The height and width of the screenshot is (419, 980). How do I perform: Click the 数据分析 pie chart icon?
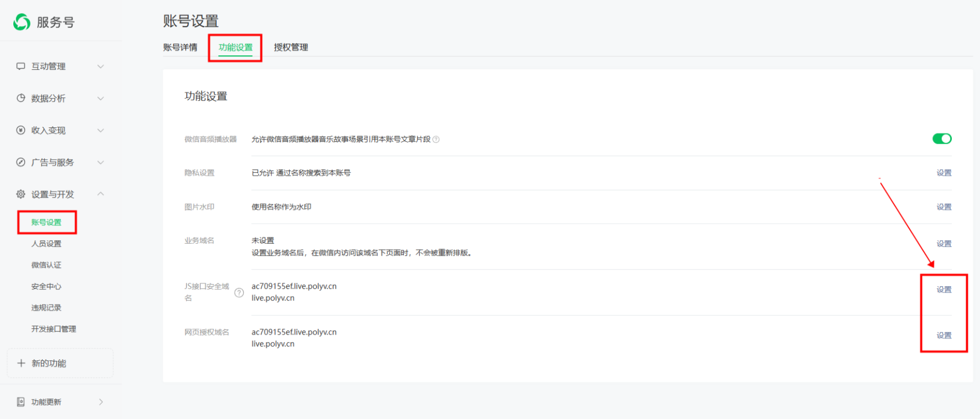pos(20,98)
